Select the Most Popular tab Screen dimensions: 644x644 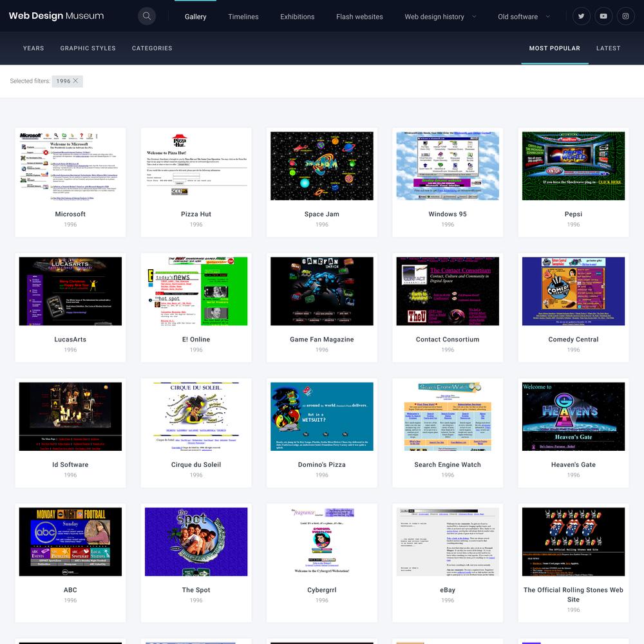[x=554, y=48]
